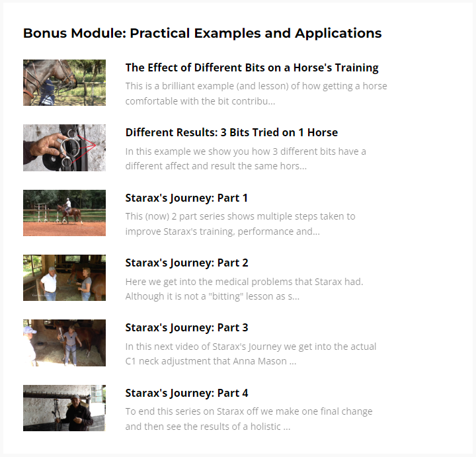The width and height of the screenshot is (476, 457).
Task: Open the Starax's Journey Part 4 thumbnail
Action: [x=64, y=408]
